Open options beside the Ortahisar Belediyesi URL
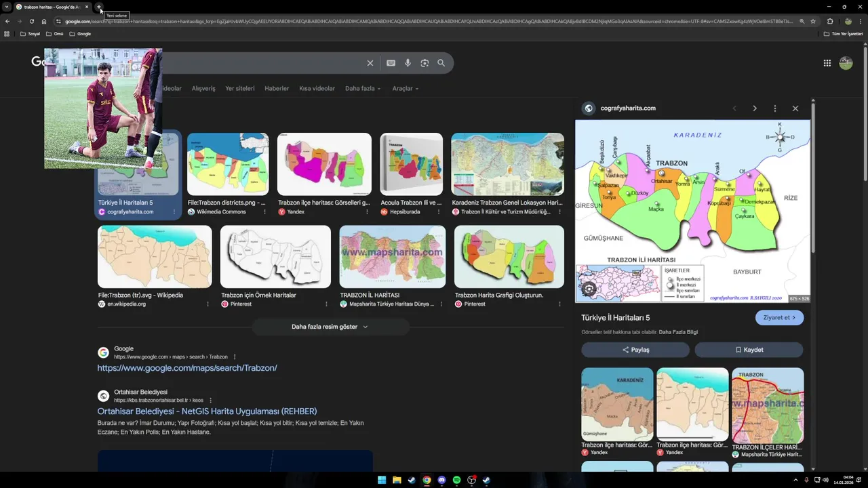 pyautogui.click(x=211, y=401)
